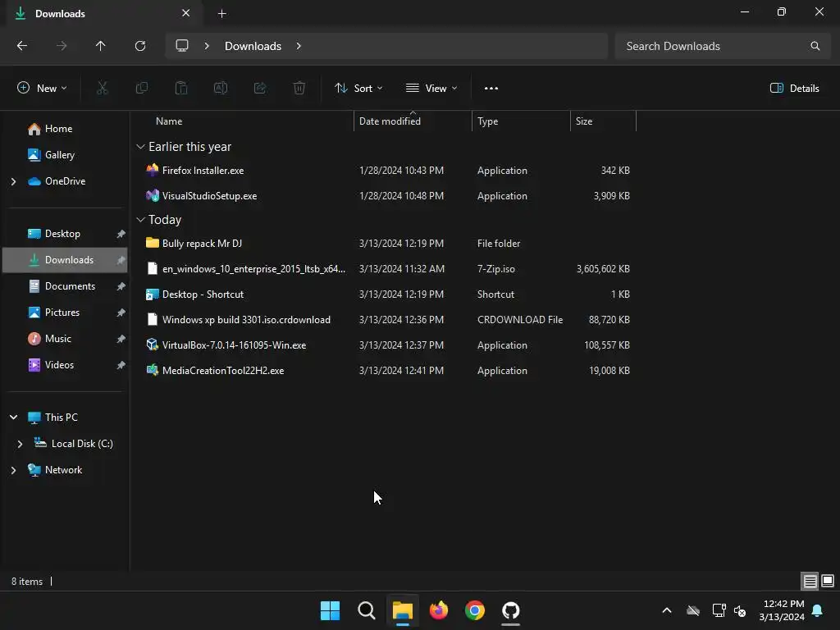The height and width of the screenshot is (630, 840).
Task: Click the File Explorer taskbar icon
Action: coord(402,610)
